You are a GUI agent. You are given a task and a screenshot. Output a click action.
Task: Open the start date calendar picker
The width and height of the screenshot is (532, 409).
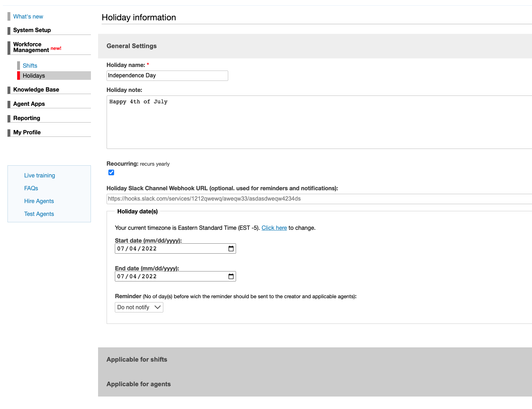231,248
